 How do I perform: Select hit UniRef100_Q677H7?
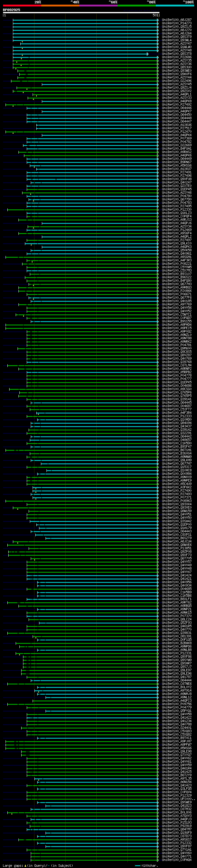click(x=177, y=464)
